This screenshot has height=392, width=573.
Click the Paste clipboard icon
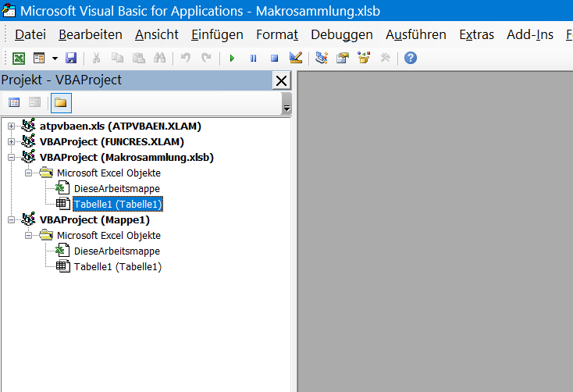click(x=138, y=58)
